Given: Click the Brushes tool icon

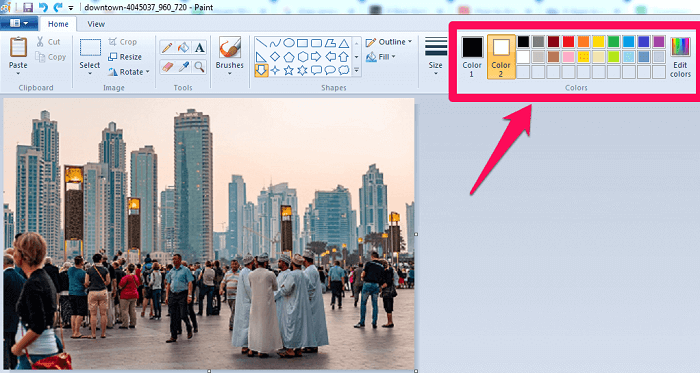Looking at the screenshot, I should [230, 47].
